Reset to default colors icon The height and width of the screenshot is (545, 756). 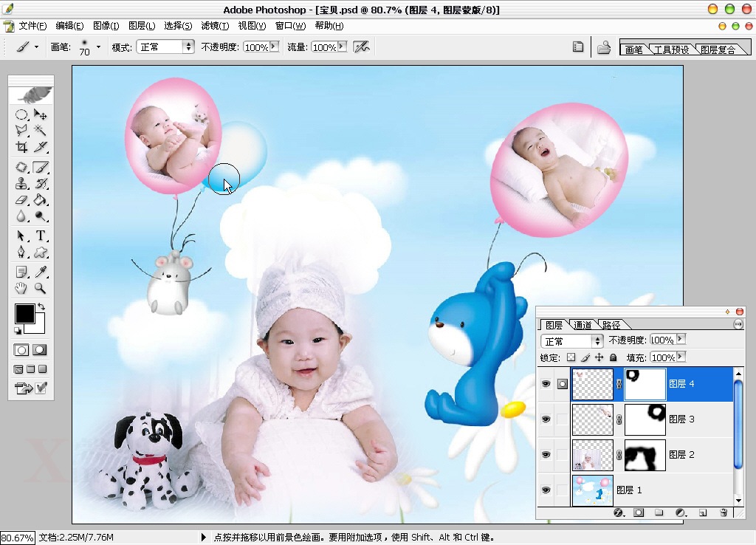[x=18, y=330]
